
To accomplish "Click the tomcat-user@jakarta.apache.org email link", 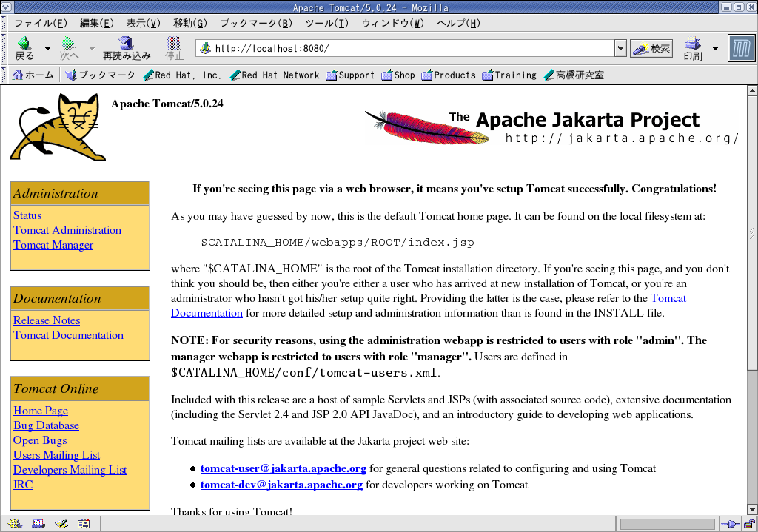I will click(284, 468).
